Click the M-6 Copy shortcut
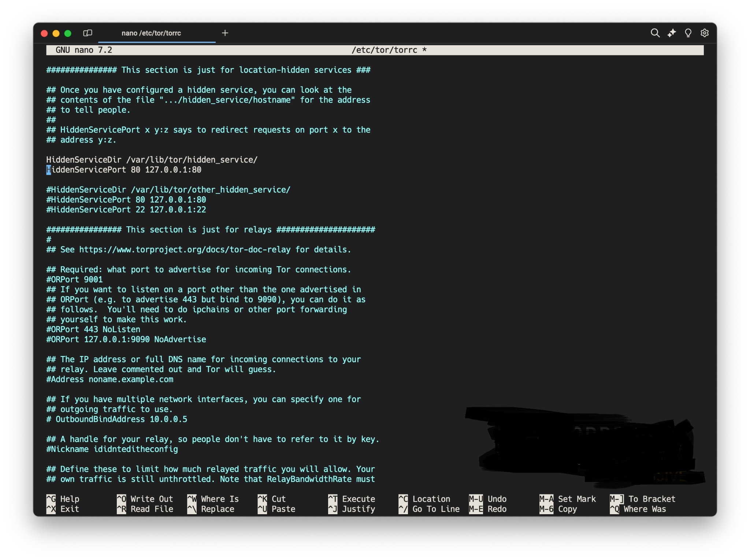 [558, 509]
